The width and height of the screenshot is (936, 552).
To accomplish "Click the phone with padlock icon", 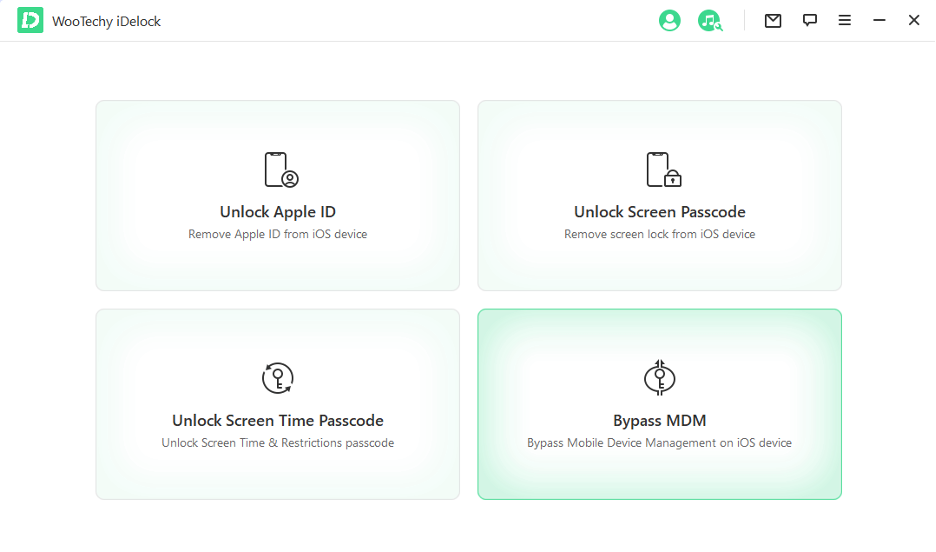I will tap(662, 170).
